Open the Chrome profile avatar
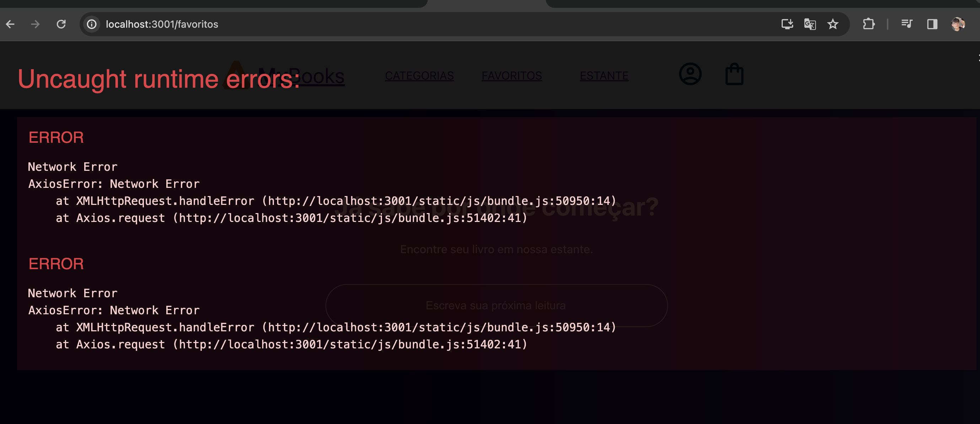This screenshot has height=424, width=980. coord(958,25)
